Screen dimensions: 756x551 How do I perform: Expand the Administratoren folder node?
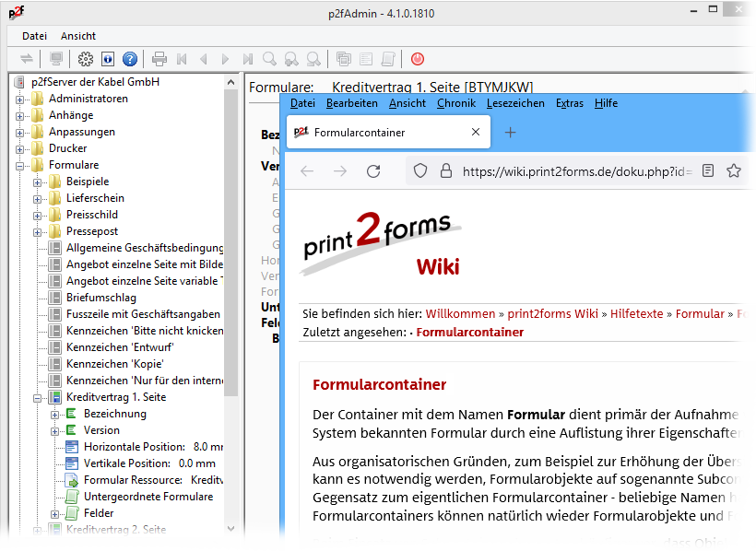tap(20, 99)
